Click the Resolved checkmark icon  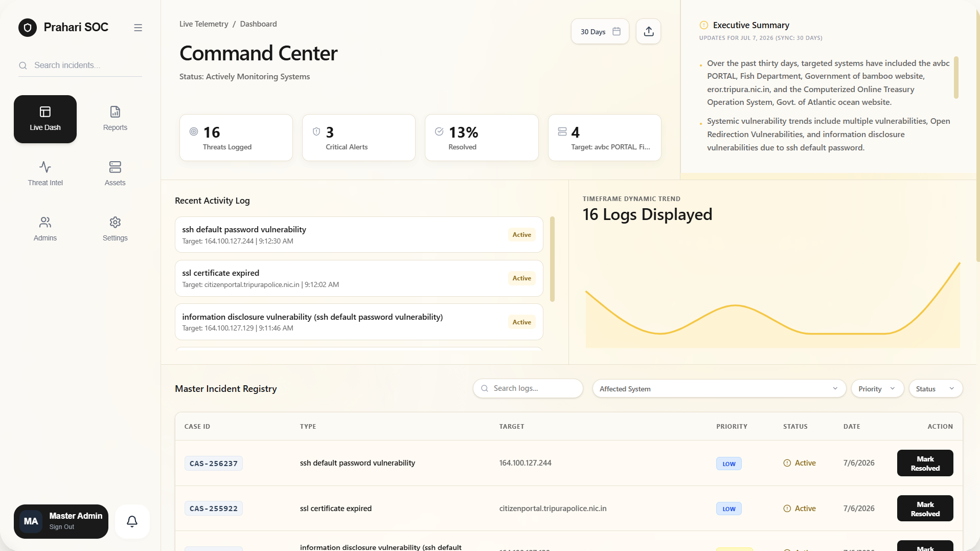pyautogui.click(x=439, y=131)
